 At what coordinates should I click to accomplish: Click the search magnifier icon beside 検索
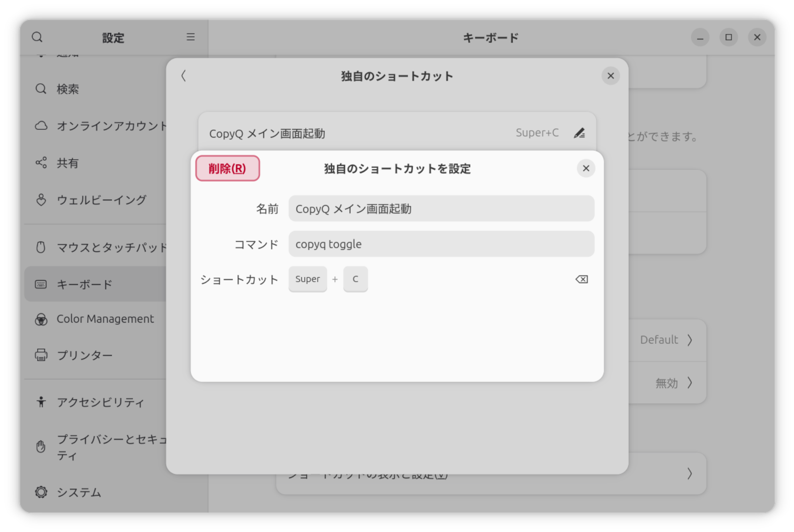tap(41, 89)
